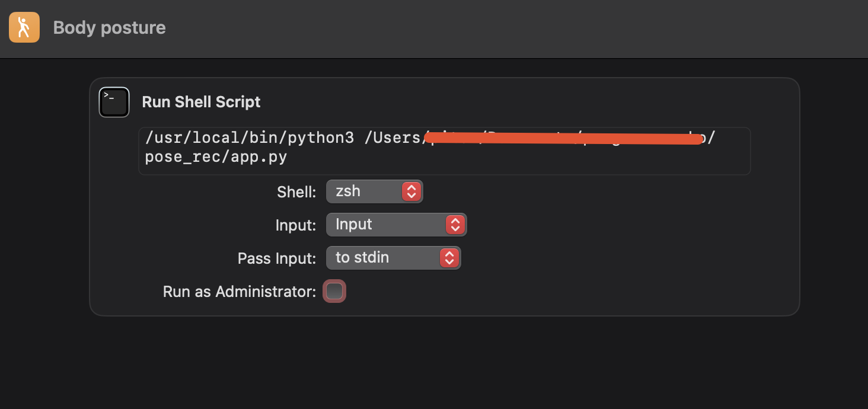Click the Shell dropdown chevron arrows
This screenshot has width=868, height=409.
click(x=411, y=191)
